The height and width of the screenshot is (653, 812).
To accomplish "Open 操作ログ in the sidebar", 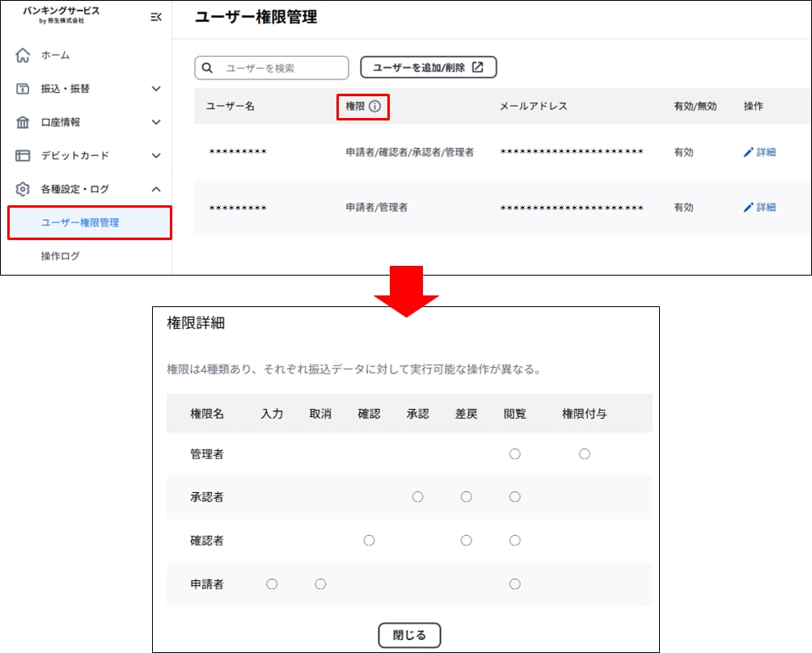I will click(x=61, y=256).
